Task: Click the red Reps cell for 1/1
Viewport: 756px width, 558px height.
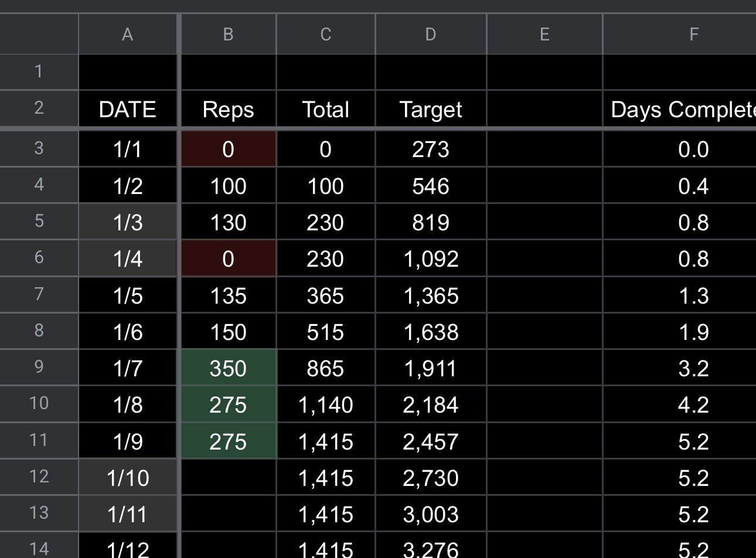Action: (x=228, y=149)
